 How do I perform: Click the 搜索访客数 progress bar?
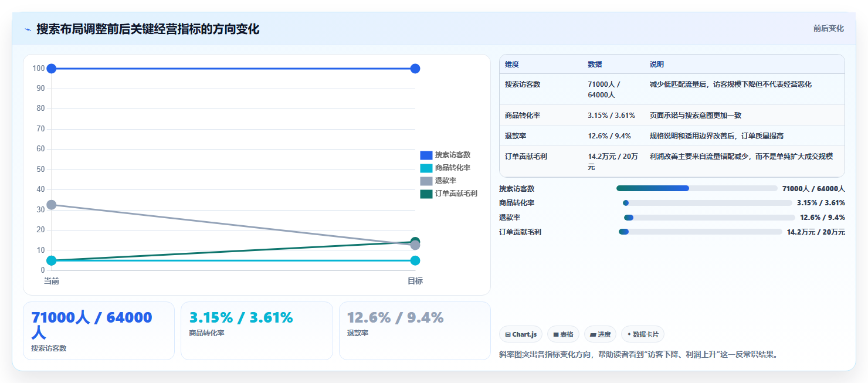click(697, 188)
